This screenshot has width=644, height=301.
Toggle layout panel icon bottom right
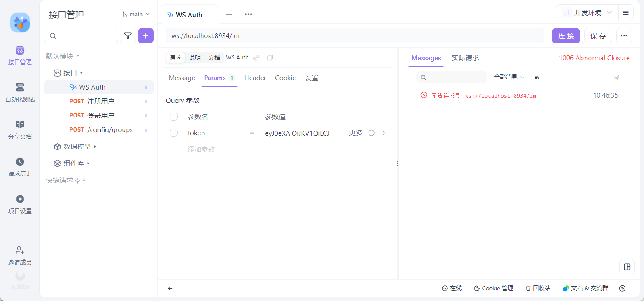(x=627, y=266)
